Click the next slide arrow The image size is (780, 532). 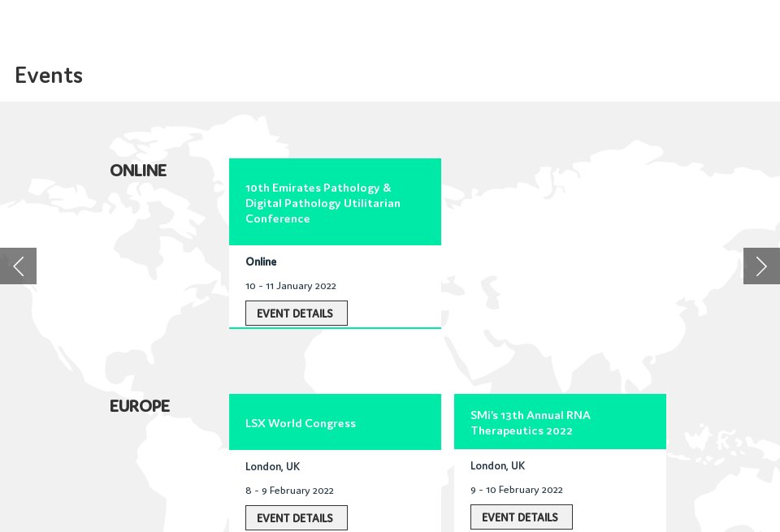click(x=761, y=266)
